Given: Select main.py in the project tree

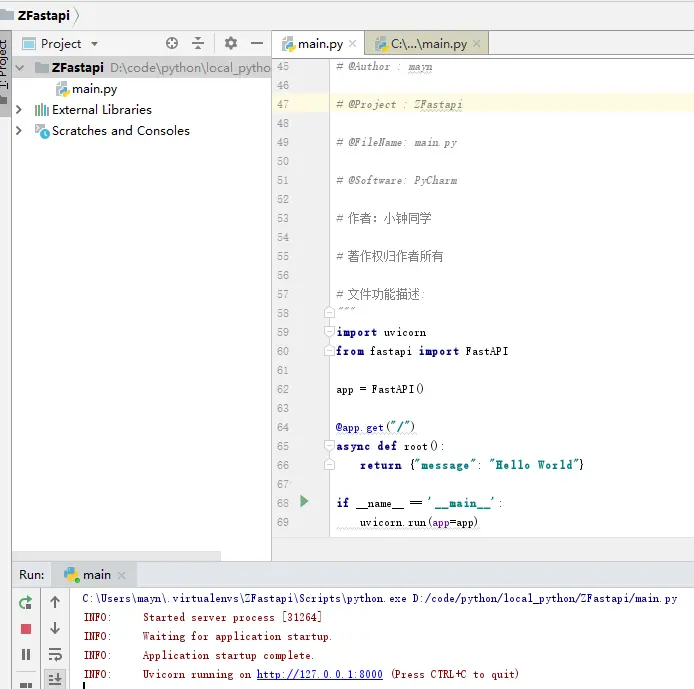Looking at the screenshot, I should click(87, 89).
